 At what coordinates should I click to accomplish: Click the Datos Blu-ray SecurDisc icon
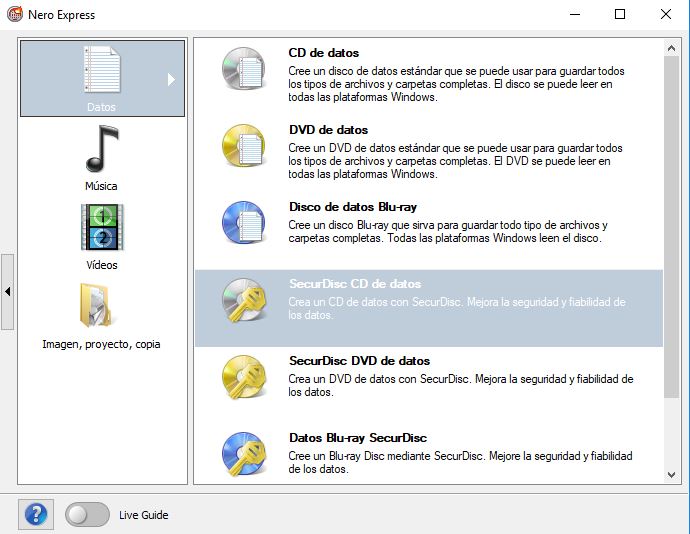tap(243, 455)
